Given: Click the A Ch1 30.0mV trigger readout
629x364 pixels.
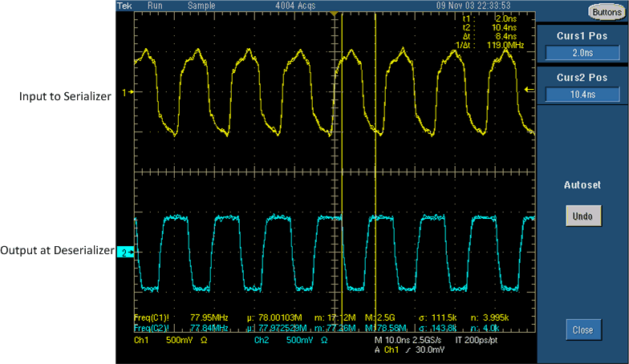Looking at the screenshot, I should tap(406, 350).
